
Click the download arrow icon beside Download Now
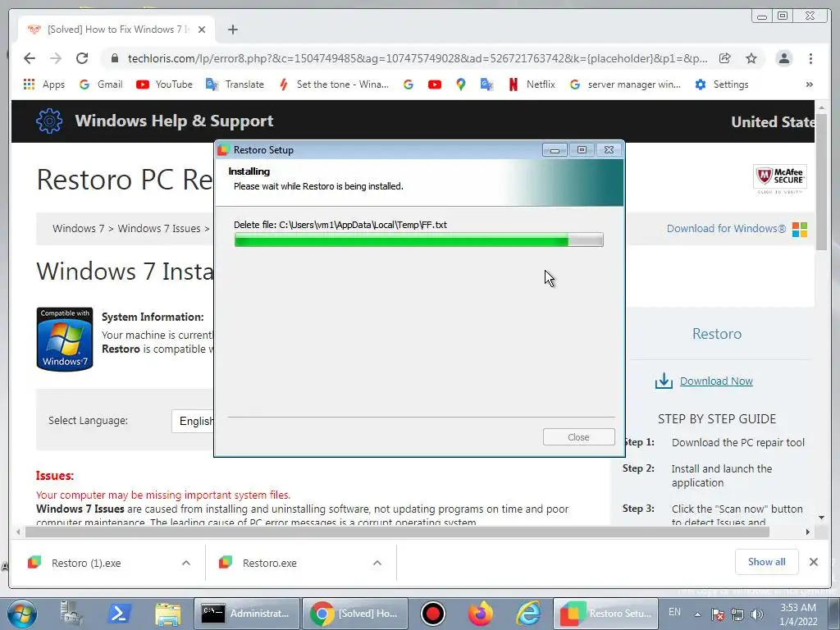pyautogui.click(x=664, y=381)
